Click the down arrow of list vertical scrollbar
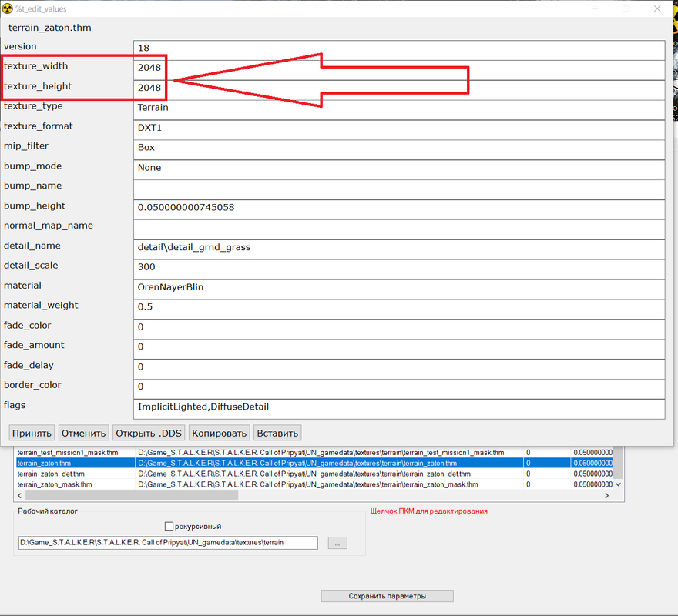This screenshot has width=678, height=616. click(619, 484)
